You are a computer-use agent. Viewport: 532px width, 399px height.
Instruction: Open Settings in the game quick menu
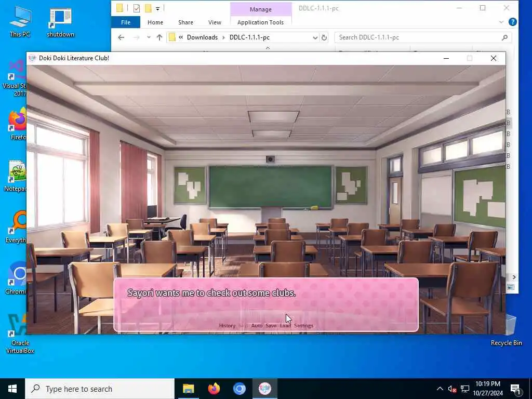point(303,325)
